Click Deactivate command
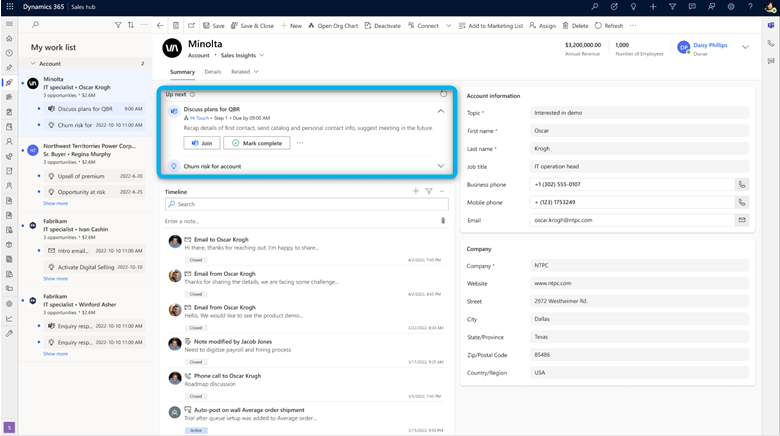780x436 pixels. (x=383, y=26)
